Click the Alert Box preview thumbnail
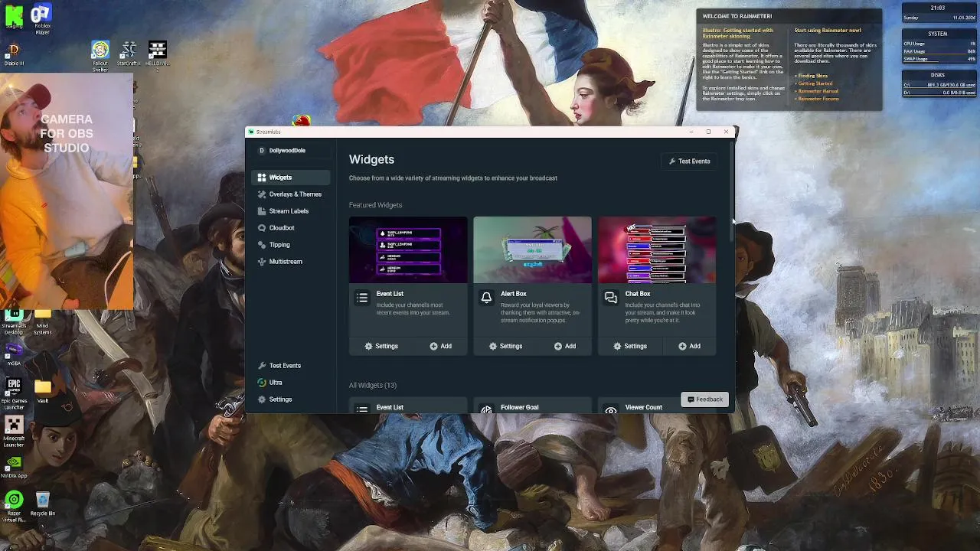The height and width of the screenshot is (551, 980). point(532,250)
